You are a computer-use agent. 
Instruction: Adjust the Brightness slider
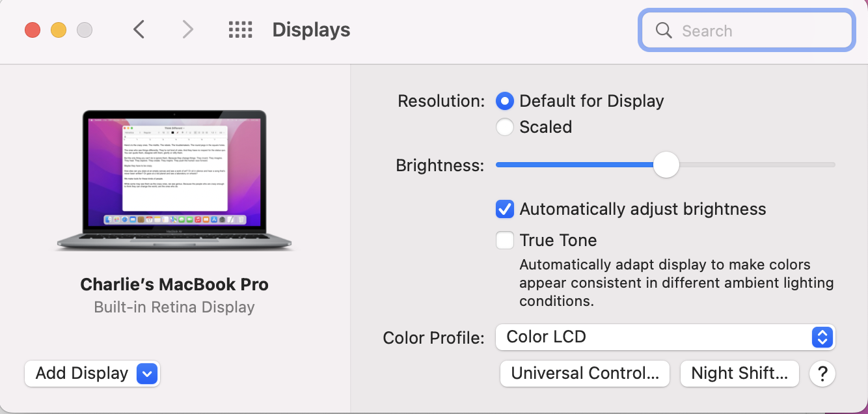coord(666,165)
